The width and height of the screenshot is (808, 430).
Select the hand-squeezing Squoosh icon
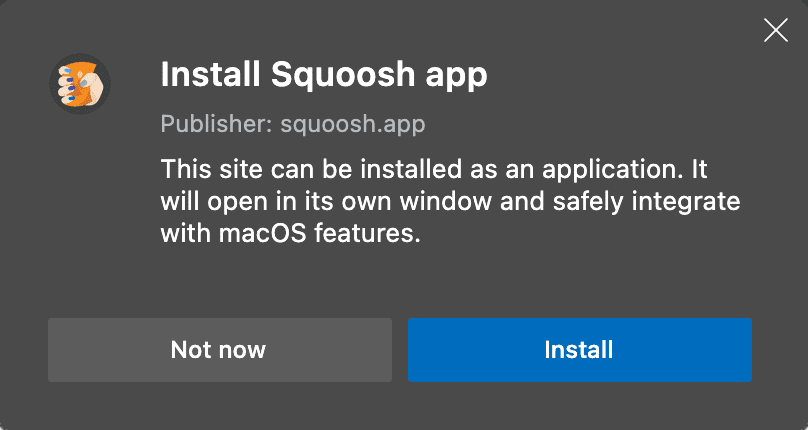coord(79,85)
